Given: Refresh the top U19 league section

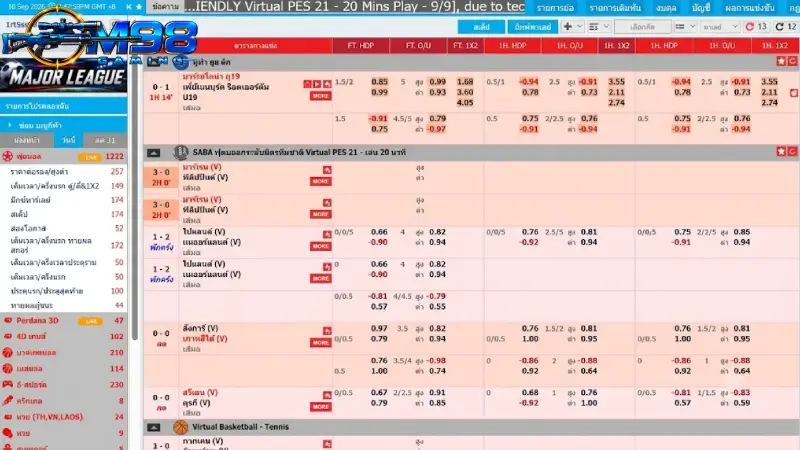Looking at the screenshot, I should (792, 61).
